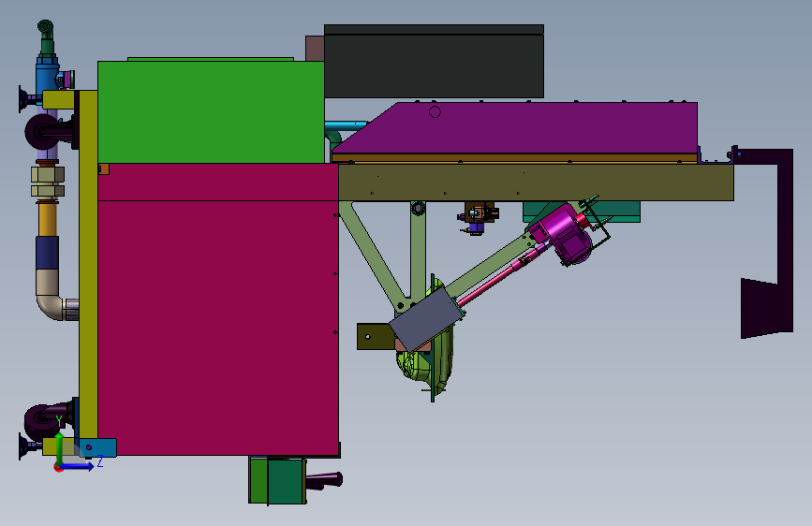Image resolution: width=812 pixels, height=526 pixels.
Task: Select the bright green box panel
Action: point(211,112)
